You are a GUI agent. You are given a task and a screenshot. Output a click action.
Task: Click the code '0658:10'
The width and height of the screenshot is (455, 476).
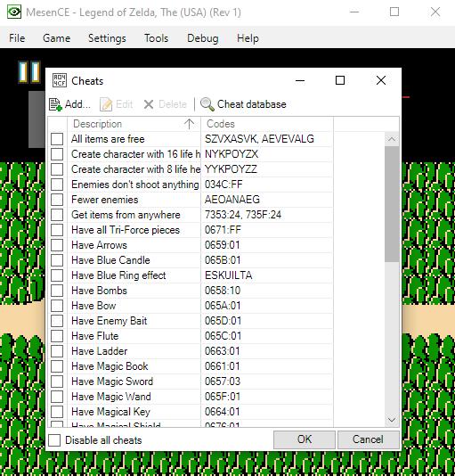(x=223, y=291)
